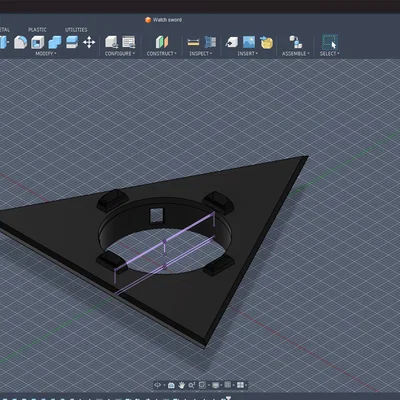The height and width of the screenshot is (400, 400).
Task: Click the timeline end marker
Action: 228,398
